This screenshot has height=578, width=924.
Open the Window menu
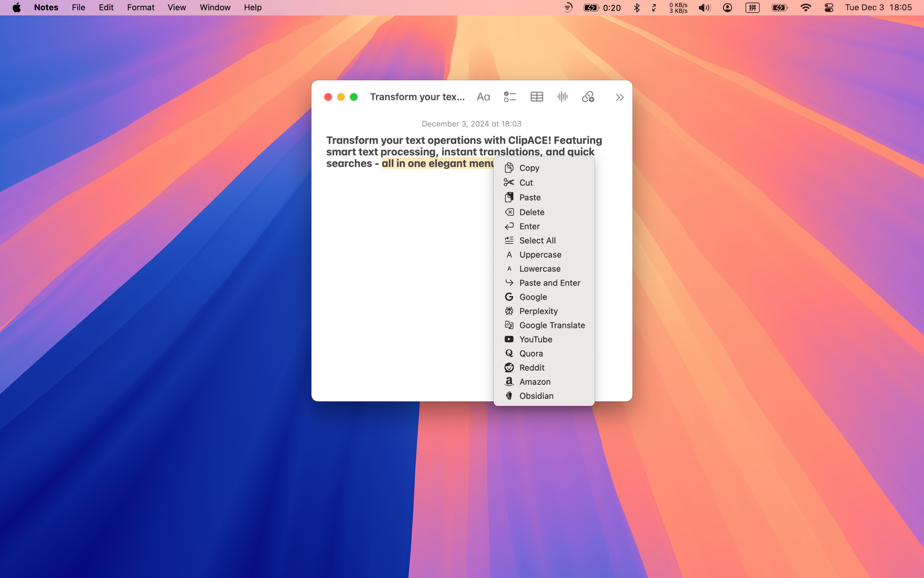tap(215, 8)
